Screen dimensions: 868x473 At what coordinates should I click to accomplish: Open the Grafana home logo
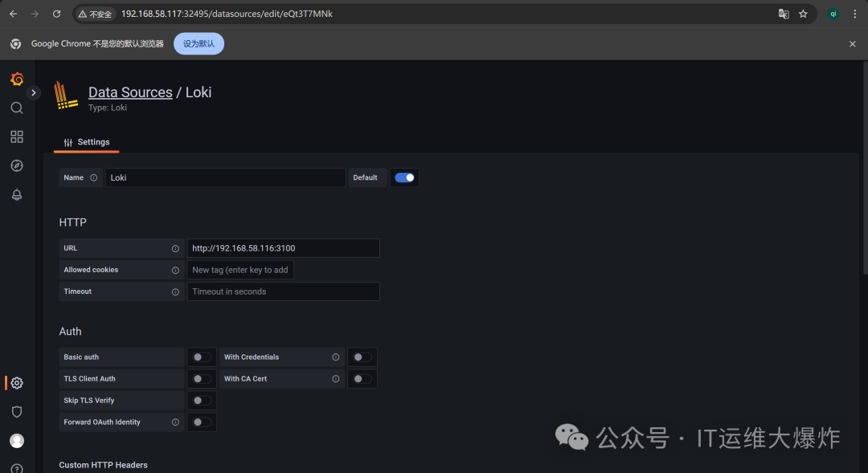[17, 80]
